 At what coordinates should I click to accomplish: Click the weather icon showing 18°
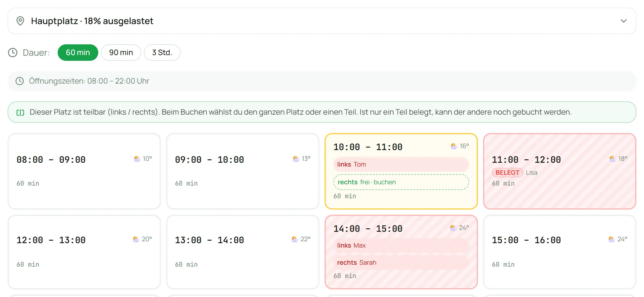[613, 159]
